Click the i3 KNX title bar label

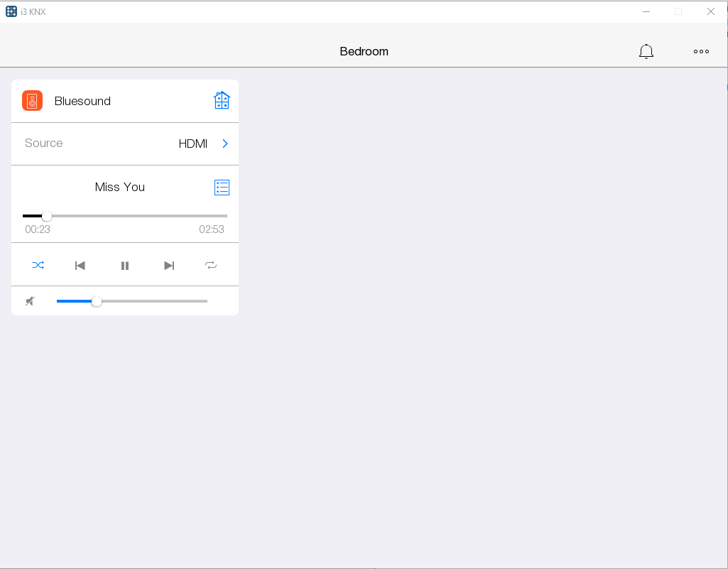click(x=33, y=11)
